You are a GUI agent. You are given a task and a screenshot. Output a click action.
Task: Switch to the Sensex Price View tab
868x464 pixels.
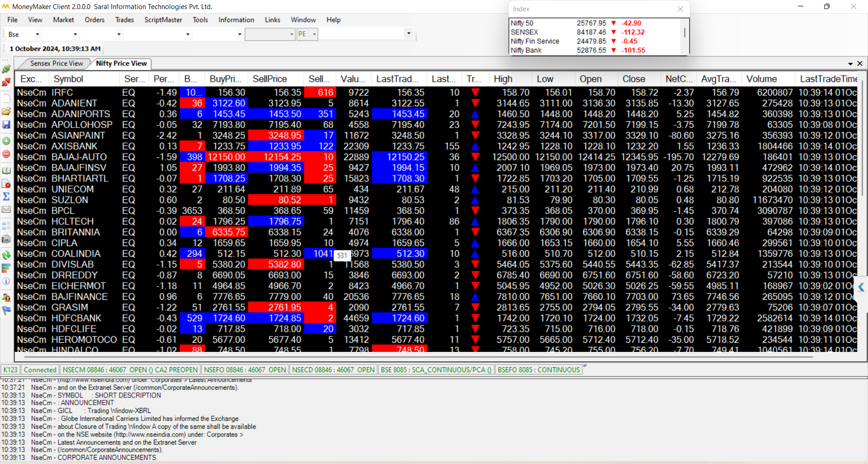[57, 64]
